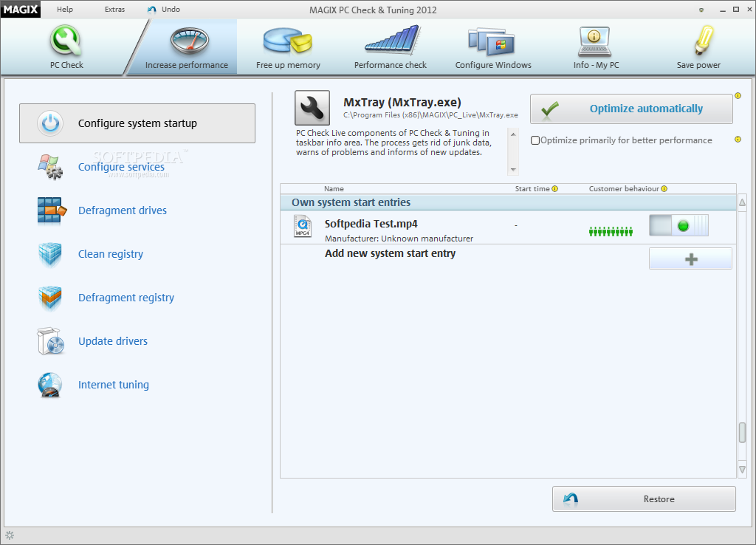The width and height of the screenshot is (756, 545).
Task: Select the Increase performance gauge icon
Action: 190,41
